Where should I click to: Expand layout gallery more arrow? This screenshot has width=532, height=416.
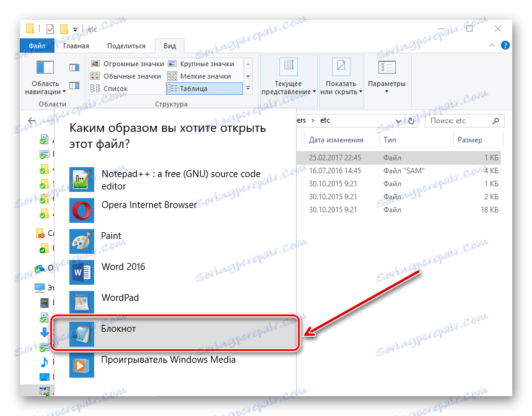click(248, 89)
